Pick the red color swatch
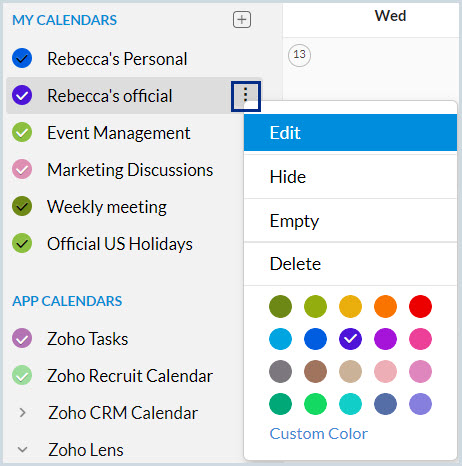 420,306
